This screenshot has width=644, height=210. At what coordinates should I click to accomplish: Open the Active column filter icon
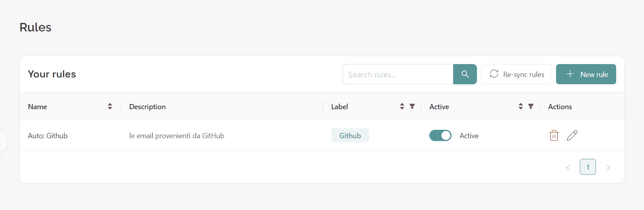coord(531,106)
